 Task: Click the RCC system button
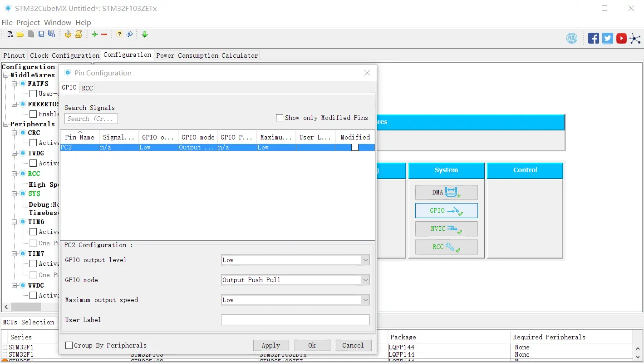[x=446, y=247]
